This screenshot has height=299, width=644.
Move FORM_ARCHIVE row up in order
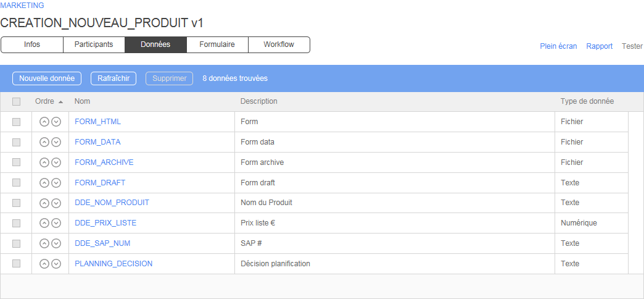(44, 162)
